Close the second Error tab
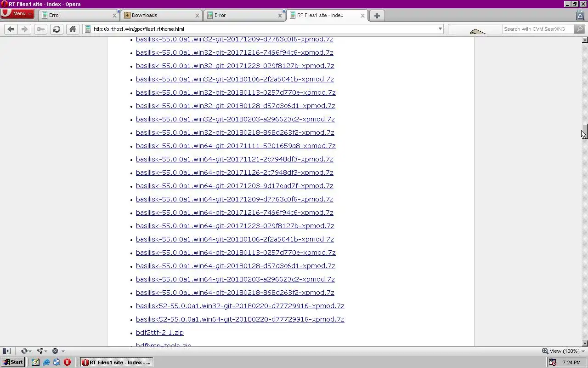This screenshot has height=368, width=588. 280,15
